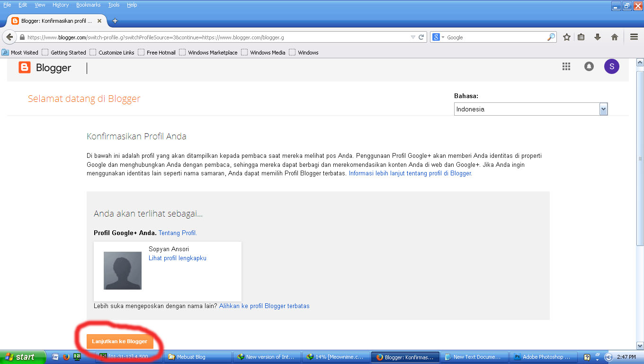Click the Selamat datang di Blogger heading
Image resolution: width=644 pixels, height=364 pixels.
[x=84, y=99]
